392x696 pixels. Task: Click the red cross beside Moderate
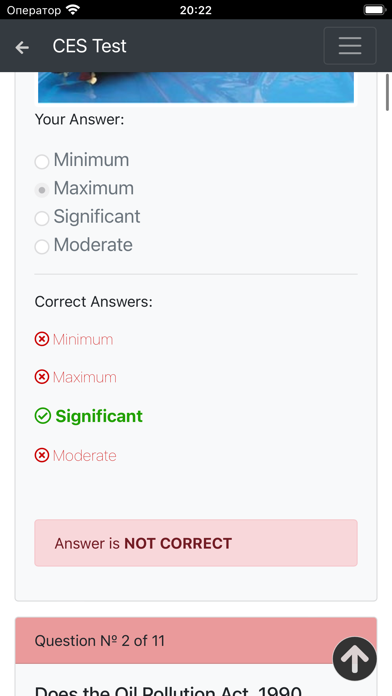(42, 455)
